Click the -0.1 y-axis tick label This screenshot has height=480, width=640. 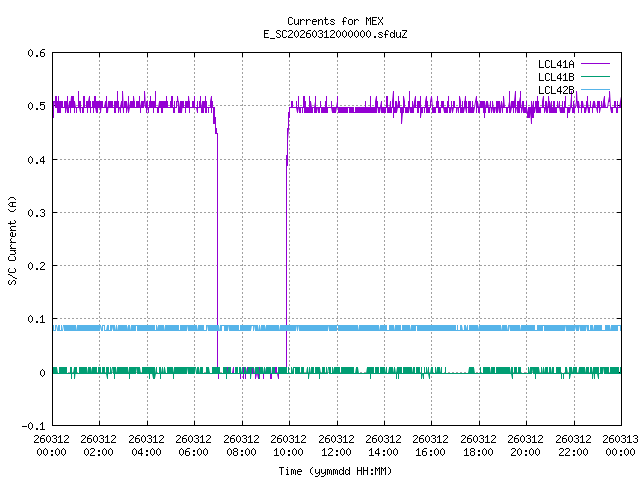point(33,426)
